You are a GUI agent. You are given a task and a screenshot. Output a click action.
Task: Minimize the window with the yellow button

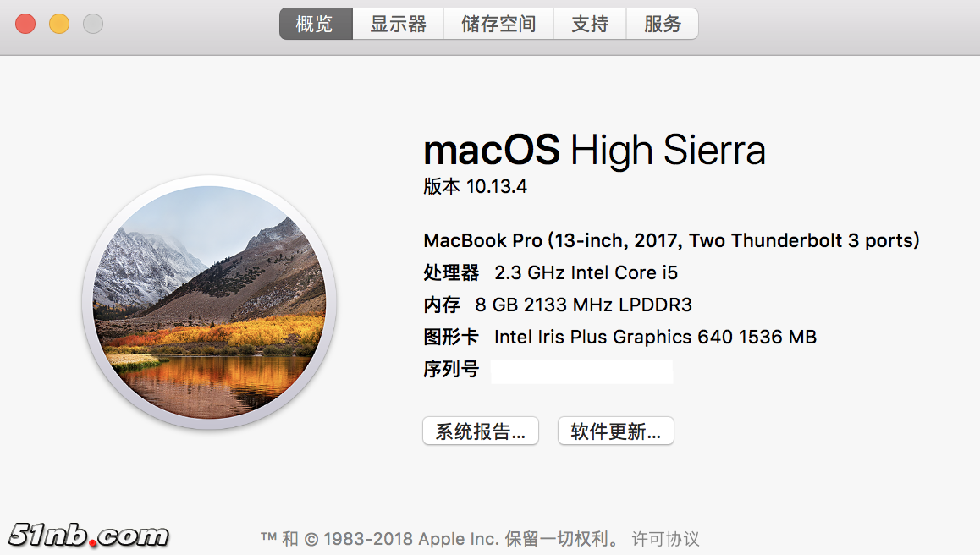coord(59,24)
